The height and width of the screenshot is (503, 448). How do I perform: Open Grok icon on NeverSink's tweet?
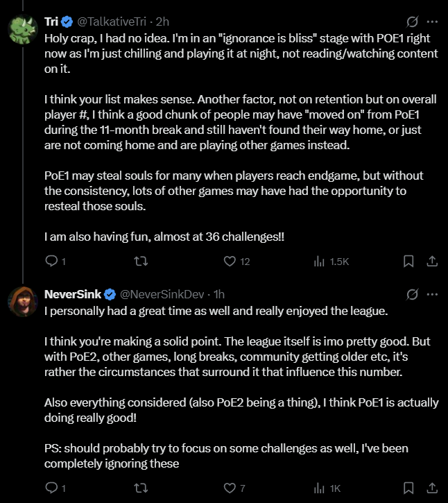tap(412, 294)
